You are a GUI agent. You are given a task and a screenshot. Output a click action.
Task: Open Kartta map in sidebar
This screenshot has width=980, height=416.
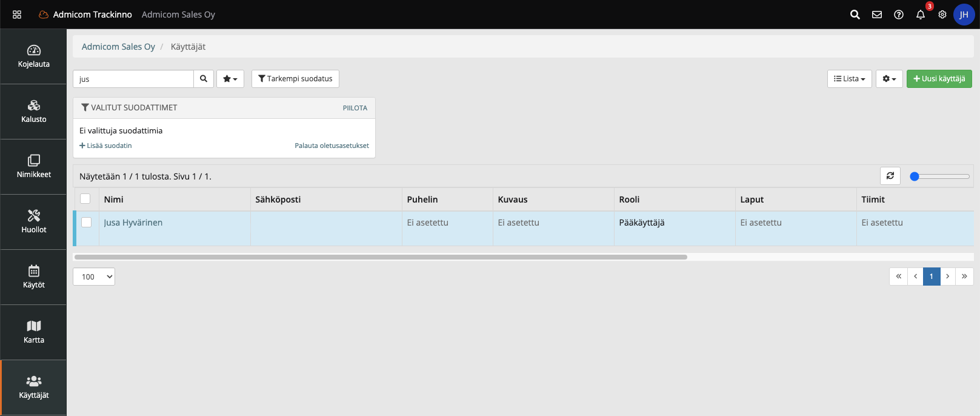(x=34, y=332)
